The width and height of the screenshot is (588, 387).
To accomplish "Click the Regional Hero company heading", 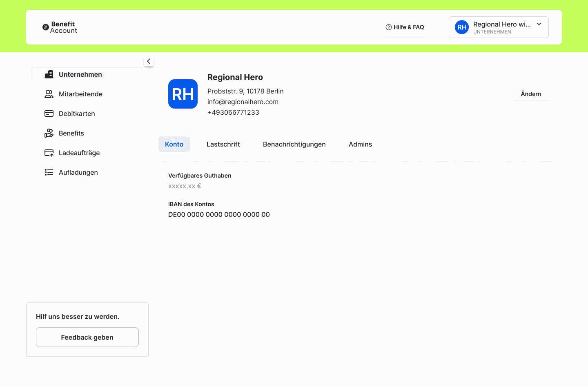I will [235, 77].
